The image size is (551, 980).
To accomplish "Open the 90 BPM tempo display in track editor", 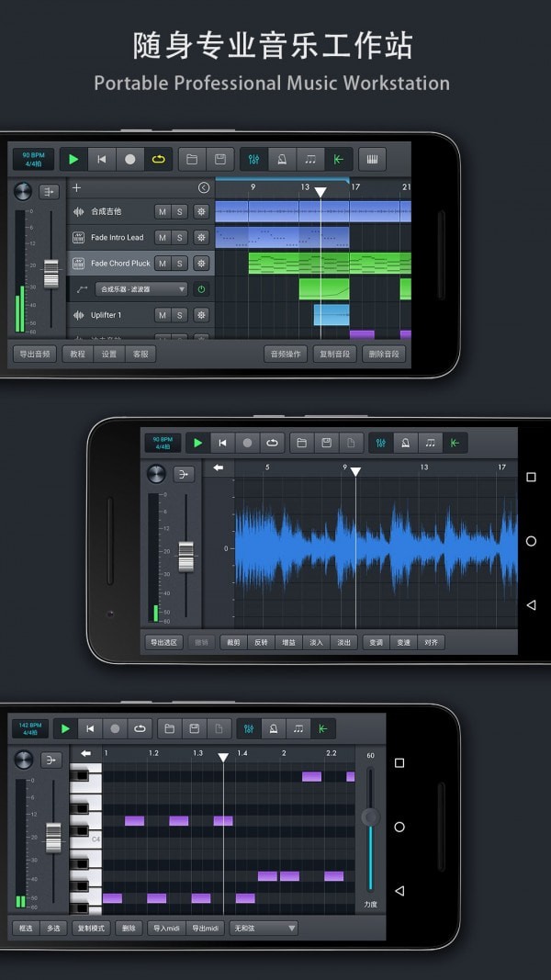I will click(33, 160).
